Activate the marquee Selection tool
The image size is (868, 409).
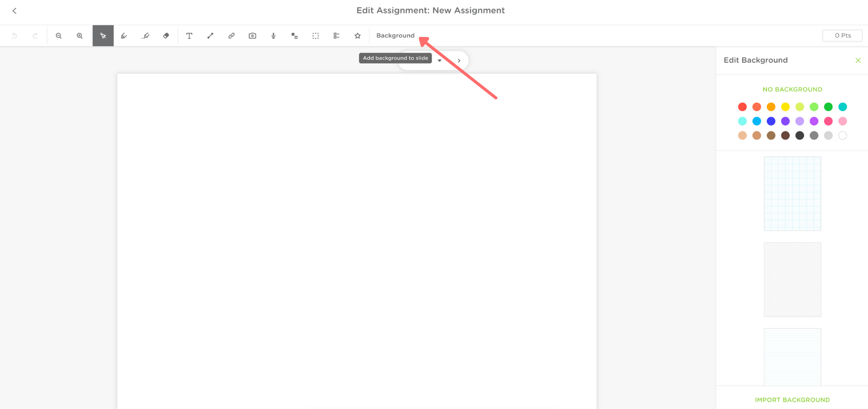(x=316, y=36)
